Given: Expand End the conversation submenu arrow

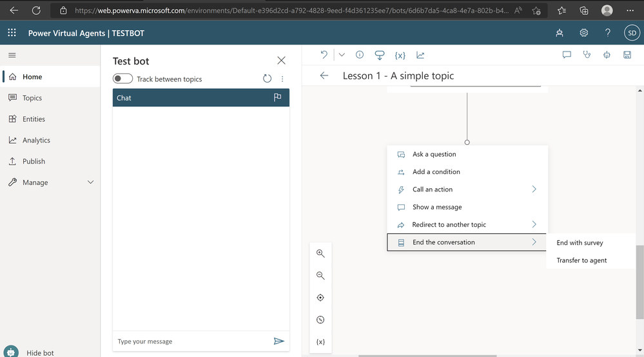Looking at the screenshot, I should (x=534, y=242).
